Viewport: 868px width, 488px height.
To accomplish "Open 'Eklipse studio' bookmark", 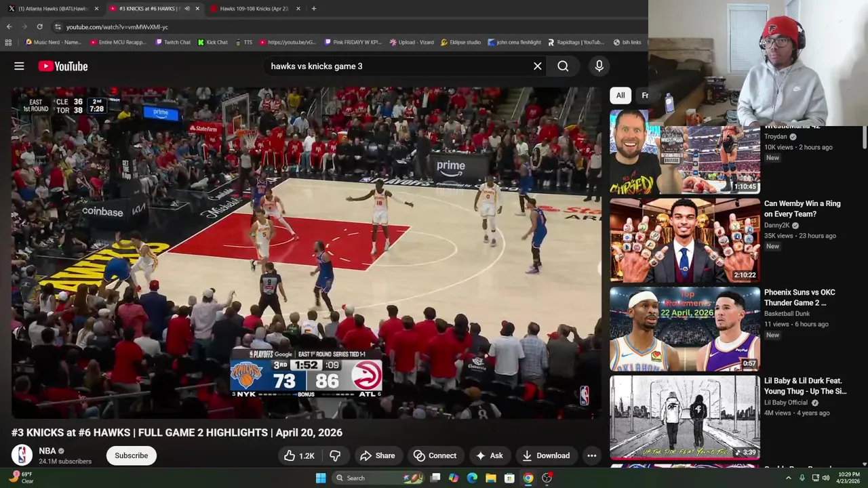I will 460,42.
